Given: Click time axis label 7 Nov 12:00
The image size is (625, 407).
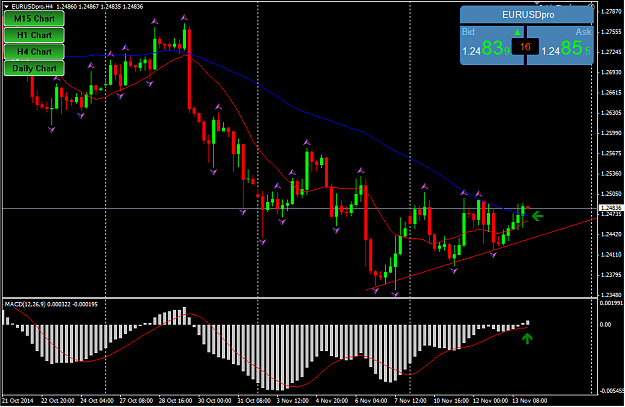Looking at the screenshot, I should (411, 400).
